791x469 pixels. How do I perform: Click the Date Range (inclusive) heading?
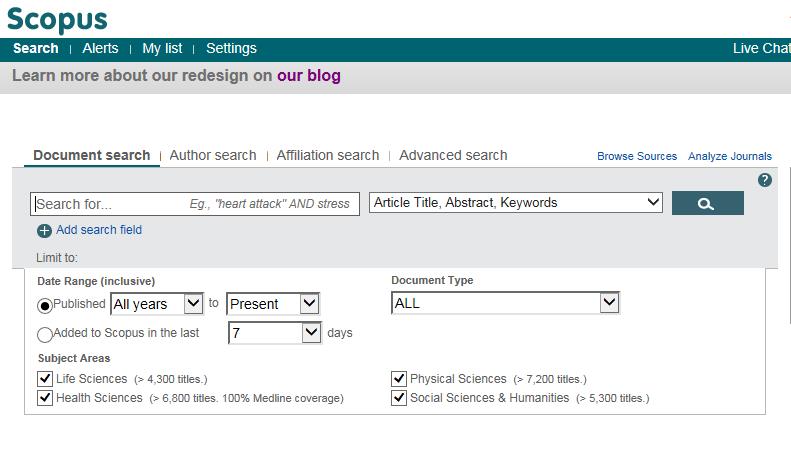pyautogui.click(x=96, y=281)
